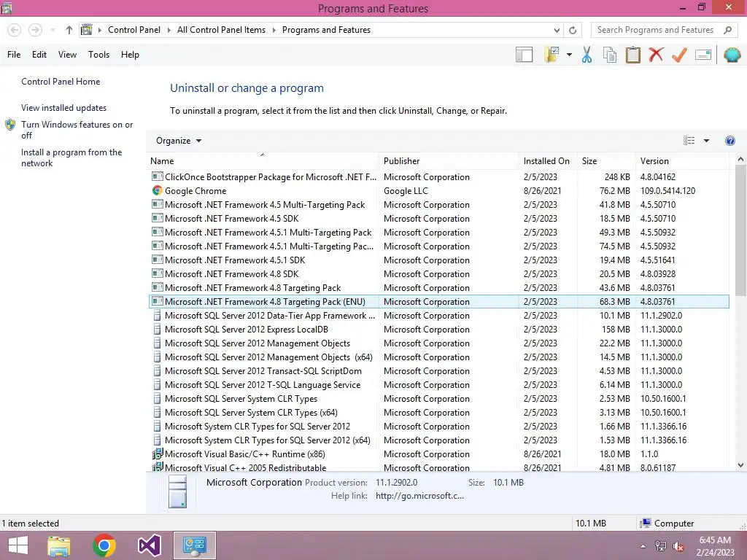
Task: Click Turn Windows features on or off
Action: point(77,130)
